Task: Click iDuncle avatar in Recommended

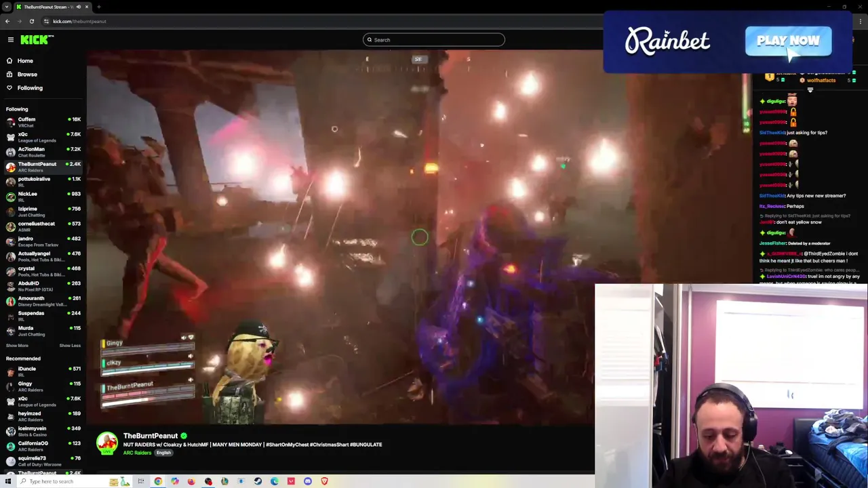Action: click(x=10, y=371)
